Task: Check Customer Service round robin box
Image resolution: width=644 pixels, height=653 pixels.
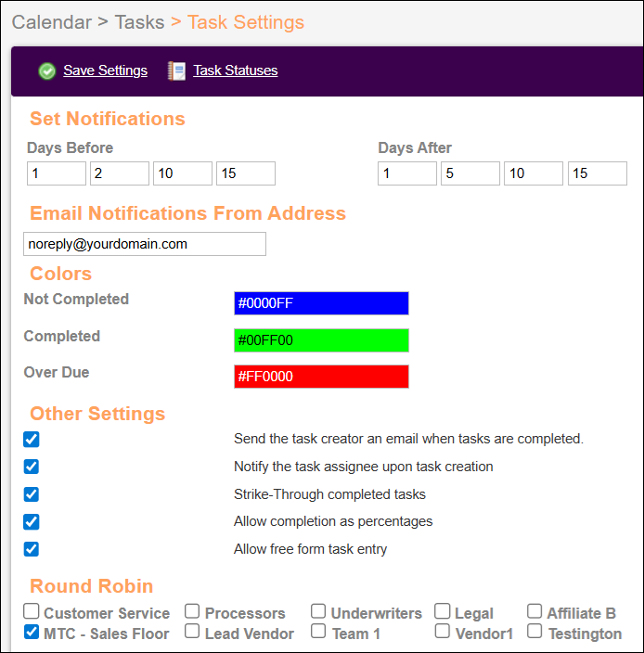Action: pyautogui.click(x=32, y=611)
